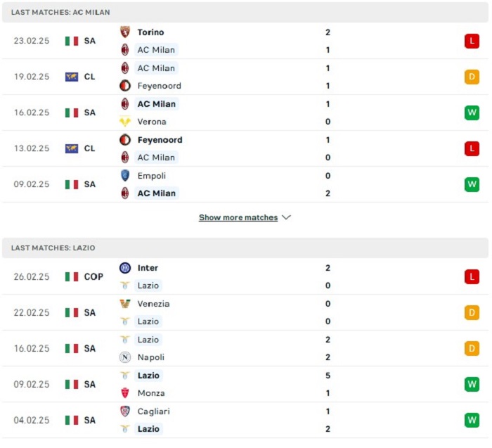Click the Napoli club crest icon

125,357
